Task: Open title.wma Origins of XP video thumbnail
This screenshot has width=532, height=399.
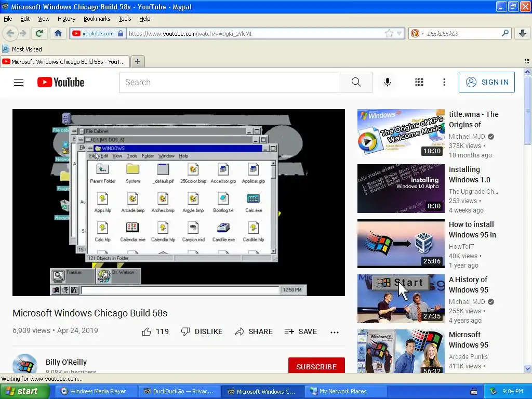Action: pyautogui.click(x=401, y=134)
